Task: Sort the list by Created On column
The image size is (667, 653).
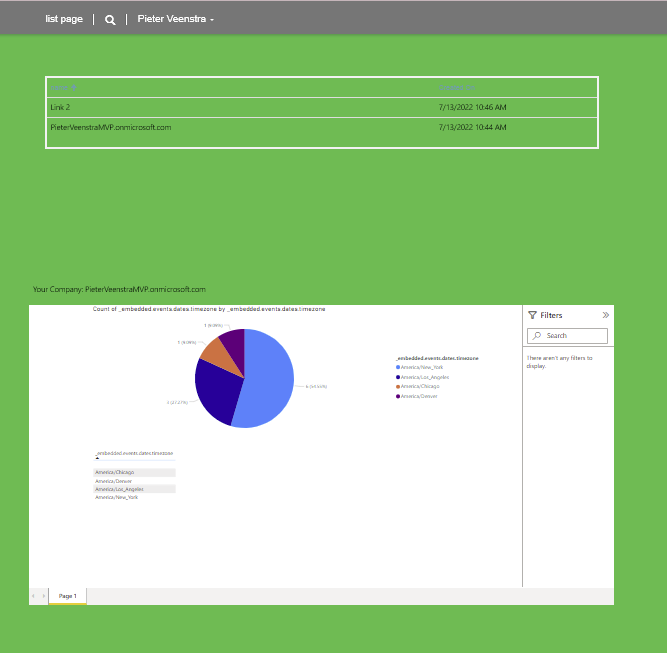Action: click(456, 88)
